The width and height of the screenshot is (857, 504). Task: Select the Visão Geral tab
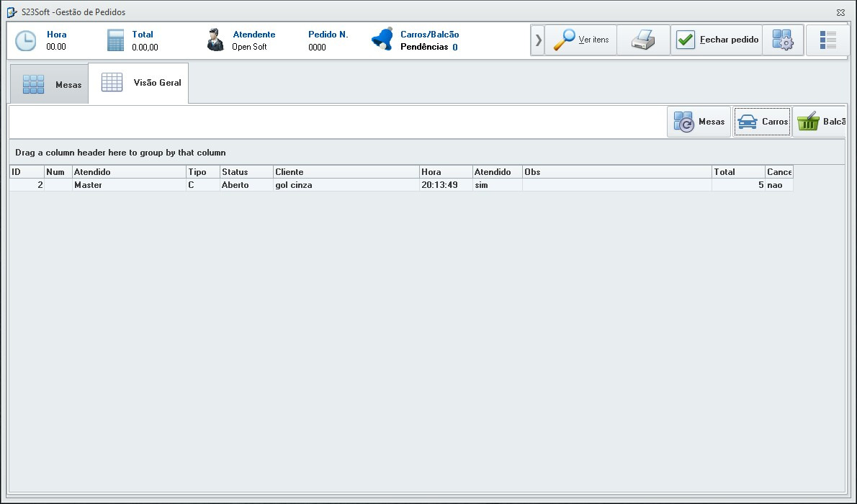[140, 83]
